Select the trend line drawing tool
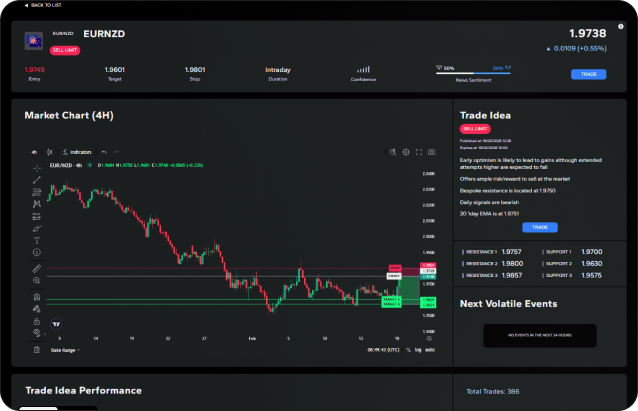 coord(37,179)
